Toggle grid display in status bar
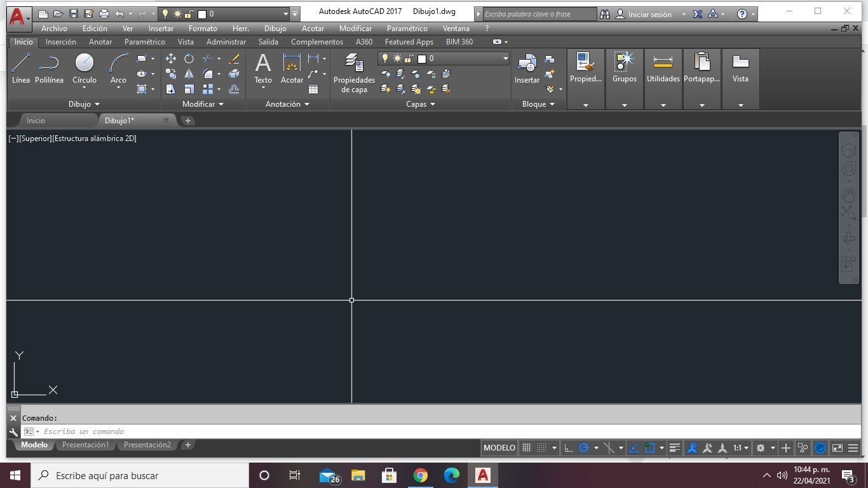Screen dimensions: 868x488 [527, 448]
